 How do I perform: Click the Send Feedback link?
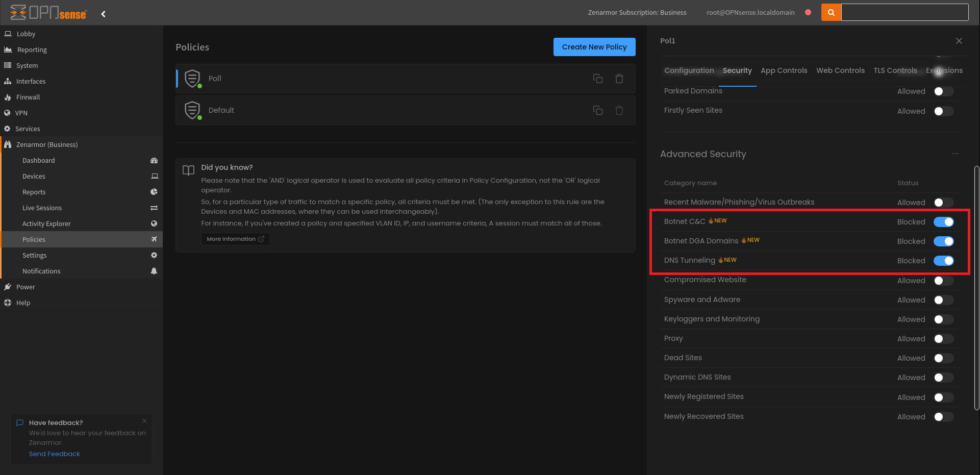coord(55,454)
